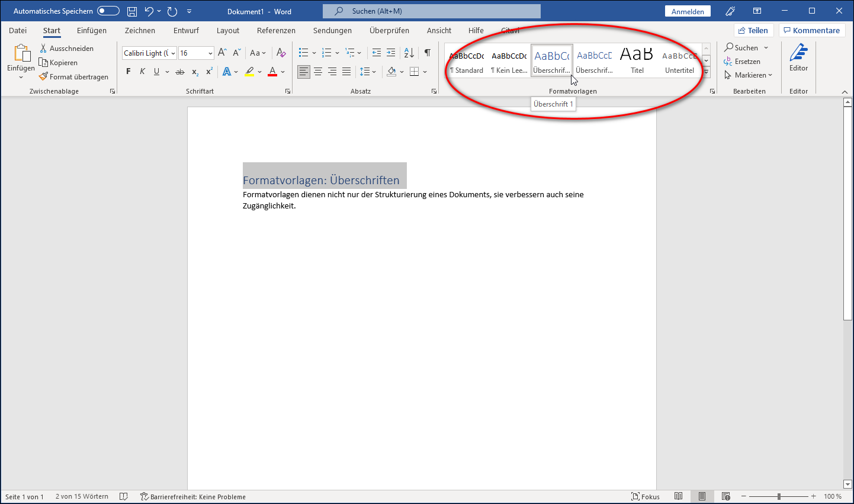Open ribbon display options in title bar
854x504 pixels.
click(x=757, y=11)
